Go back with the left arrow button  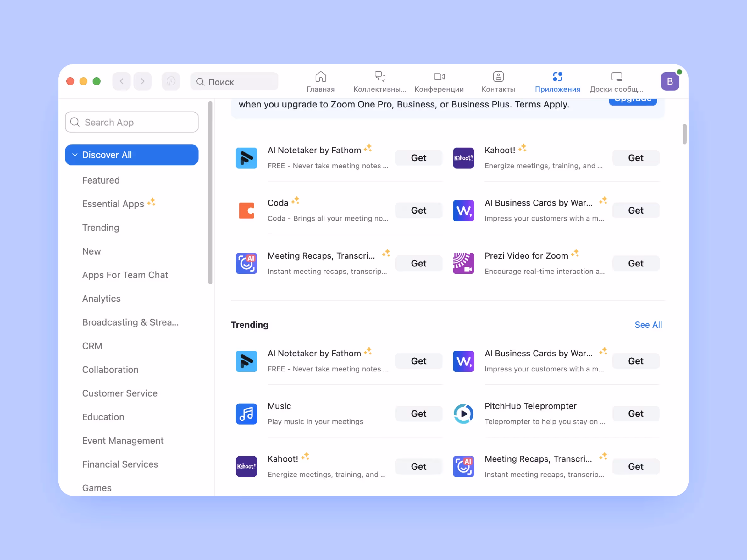pyautogui.click(x=122, y=81)
